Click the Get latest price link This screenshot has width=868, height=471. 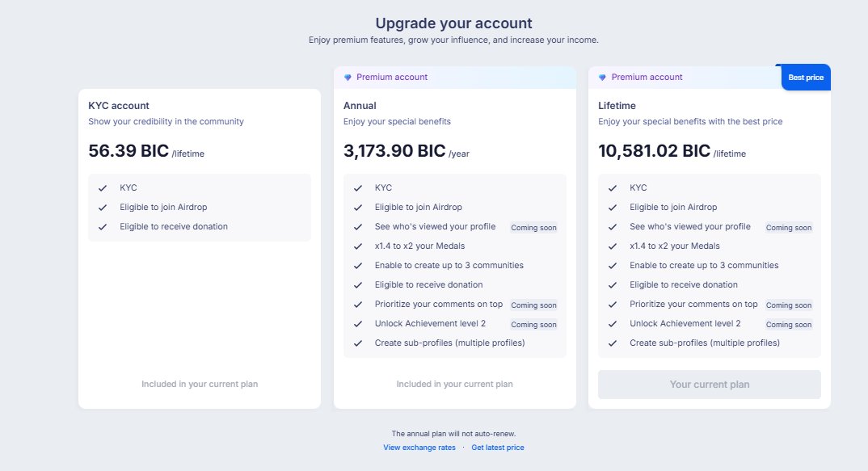coord(498,448)
